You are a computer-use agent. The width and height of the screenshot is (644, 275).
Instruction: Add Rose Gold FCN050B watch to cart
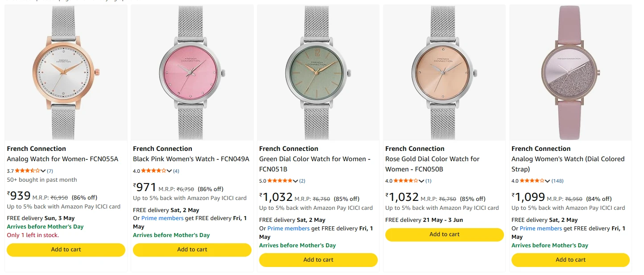444,234
